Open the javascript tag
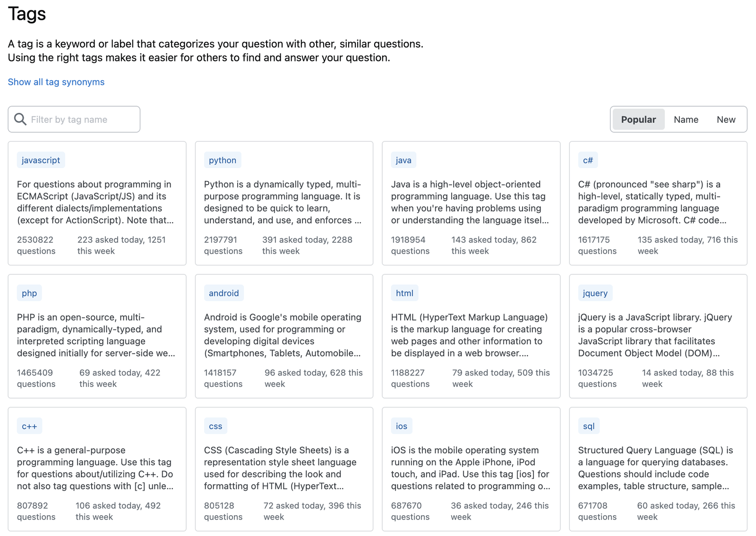This screenshot has height=536, width=756. click(41, 160)
